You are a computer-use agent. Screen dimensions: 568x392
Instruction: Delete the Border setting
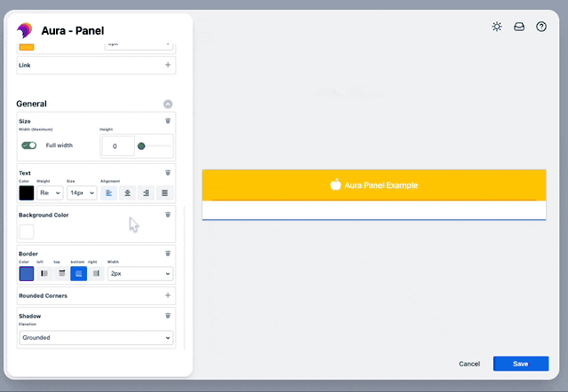pyautogui.click(x=168, y=254)
